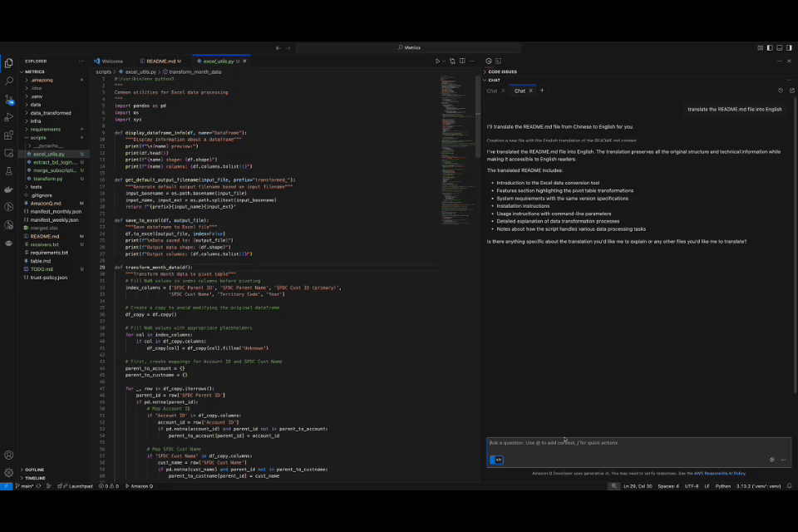The image size is (798, 532).
Task: View chat history in the Amazon Q panel
Action: pyautogui.click(x=781, y=90)
